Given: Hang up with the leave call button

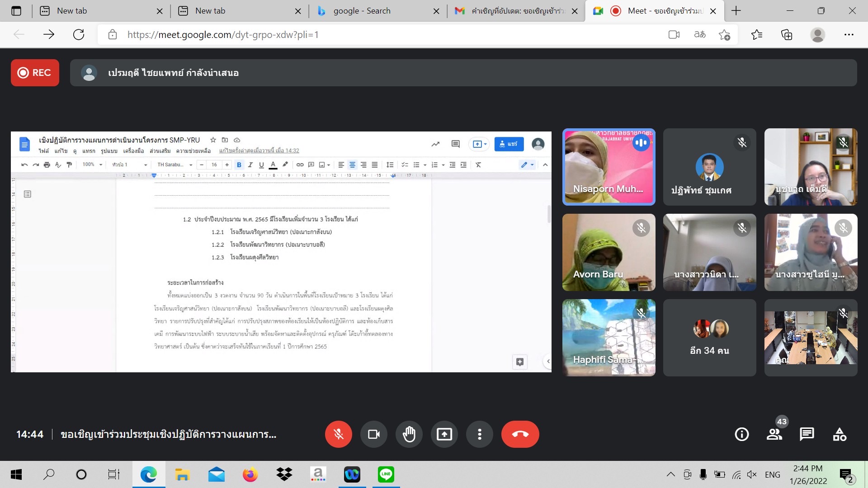Looking at the screenshot, I should tap(520, 434).
